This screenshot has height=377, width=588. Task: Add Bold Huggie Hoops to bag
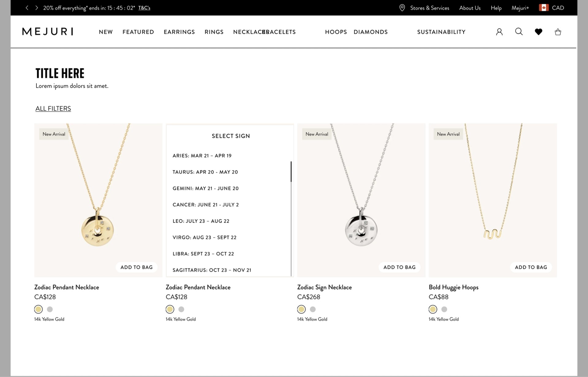pyautogui.click(x=531, y=267)
